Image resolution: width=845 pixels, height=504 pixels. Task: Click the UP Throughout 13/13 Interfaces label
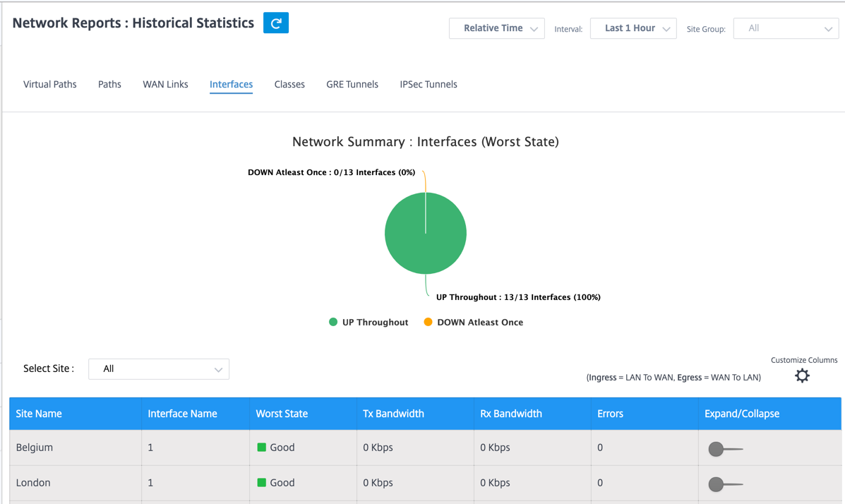518,297
